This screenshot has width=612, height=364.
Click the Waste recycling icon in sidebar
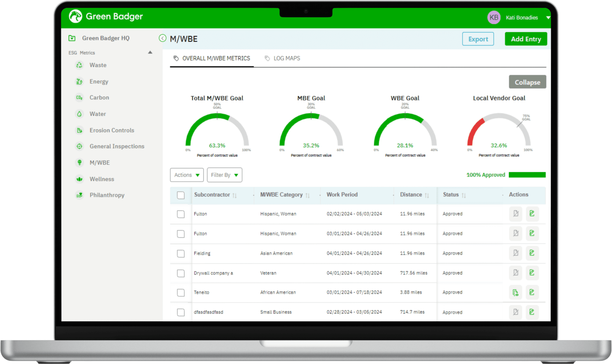(79, 65)
